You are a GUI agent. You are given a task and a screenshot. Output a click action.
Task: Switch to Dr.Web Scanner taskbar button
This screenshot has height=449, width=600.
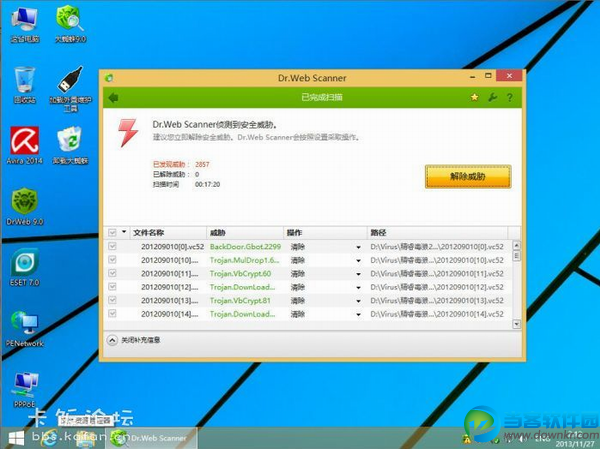(x=153, y=438)
